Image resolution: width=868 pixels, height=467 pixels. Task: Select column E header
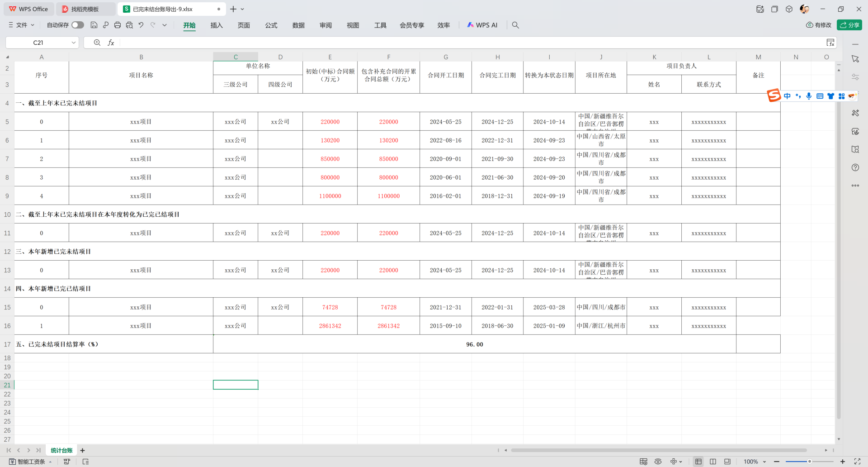(x=330, y=57)
